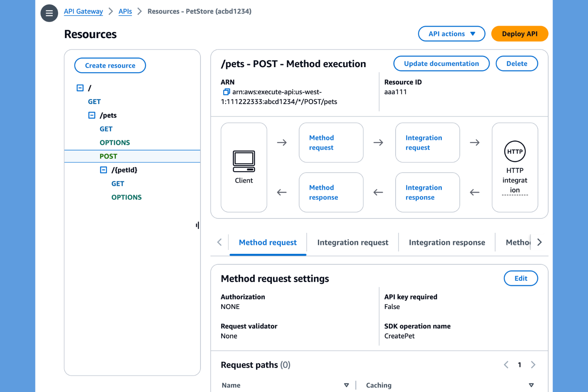Click the resize handle of the resources panel

pyautogui.click(x=197, y=225)
